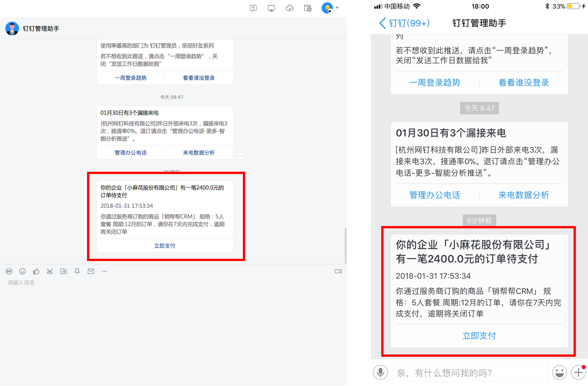Tap 来电数据分析 in the phone chat

click(x=524, y=195)
